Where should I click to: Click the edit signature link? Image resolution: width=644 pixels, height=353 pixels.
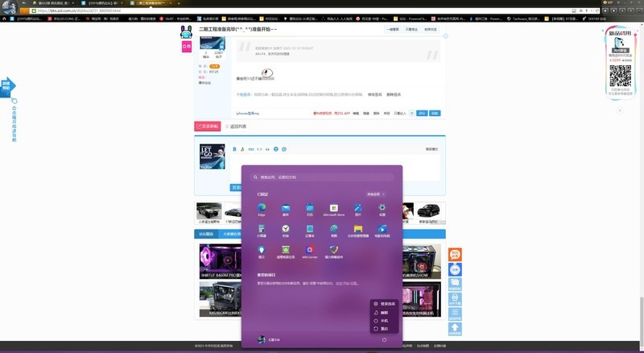pos(374,94)
